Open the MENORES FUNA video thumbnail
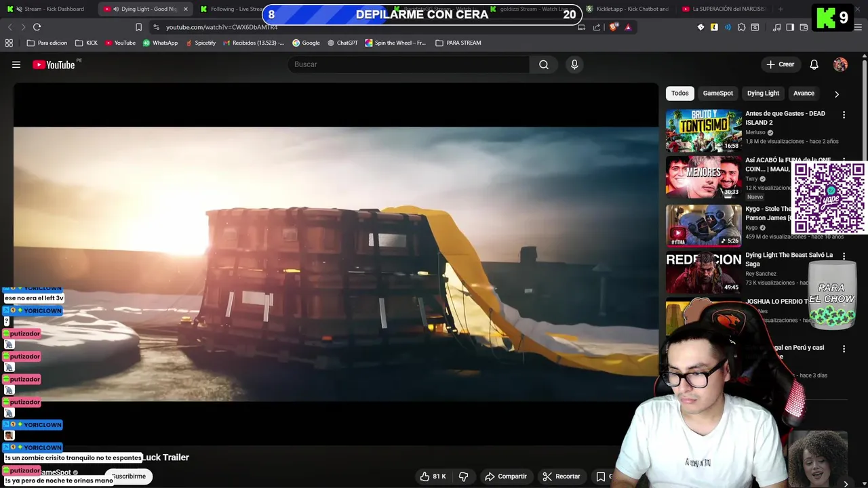This screenshot has width=868, height=488. (703, 177)
